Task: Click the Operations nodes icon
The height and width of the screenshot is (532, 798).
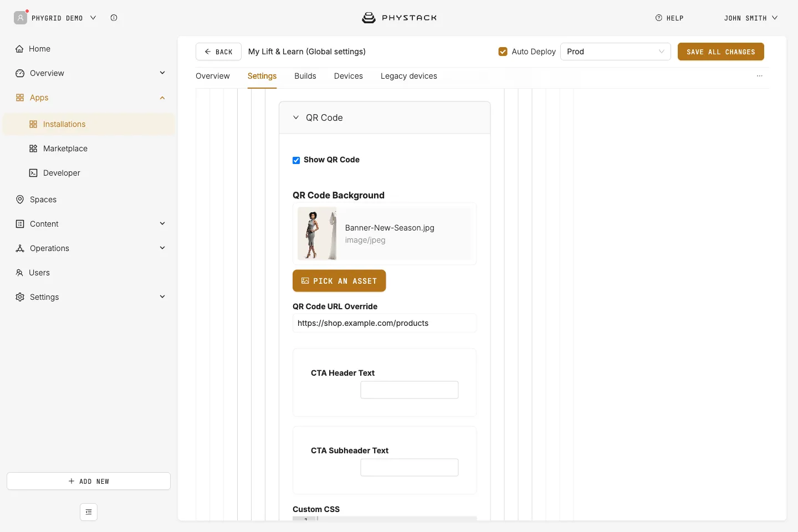Action: pyautogui.click(x=20, y=248)
